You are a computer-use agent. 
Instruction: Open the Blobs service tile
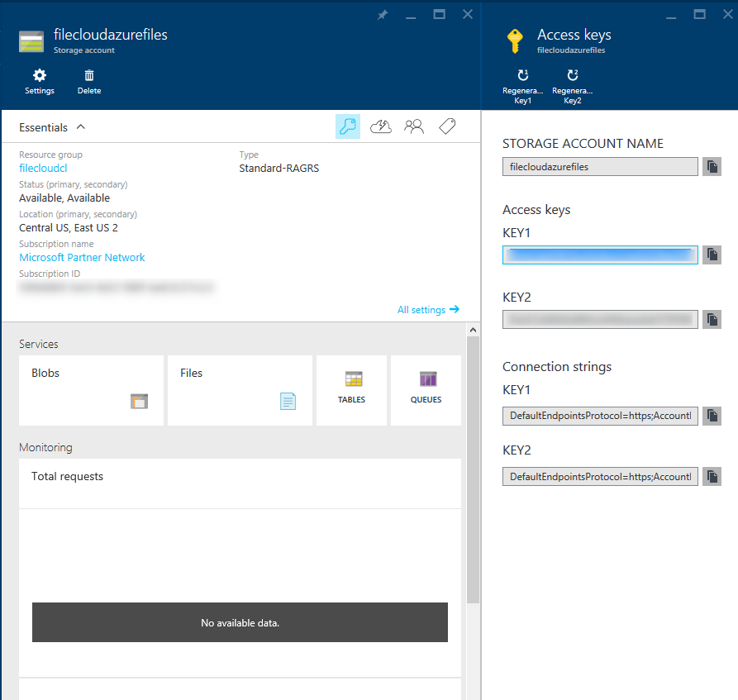pos(91,390)
